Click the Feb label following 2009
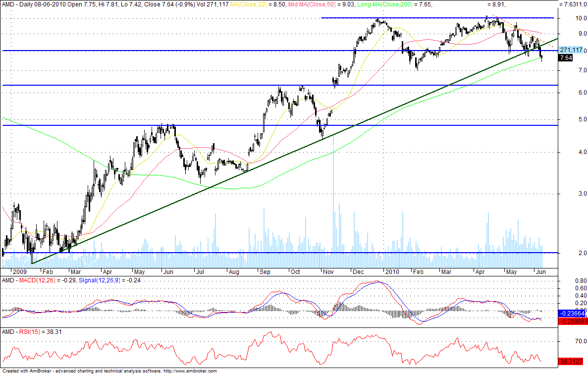 48,271
